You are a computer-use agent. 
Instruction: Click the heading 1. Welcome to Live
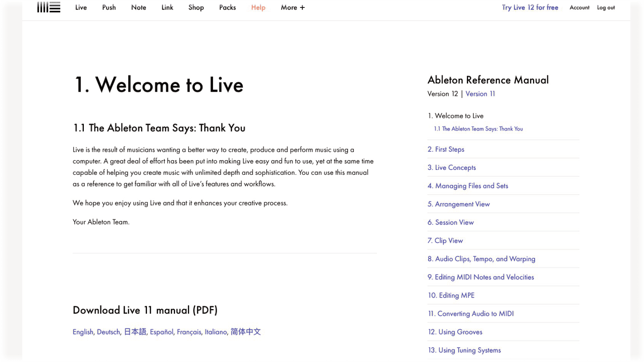[x=159, y=85]
